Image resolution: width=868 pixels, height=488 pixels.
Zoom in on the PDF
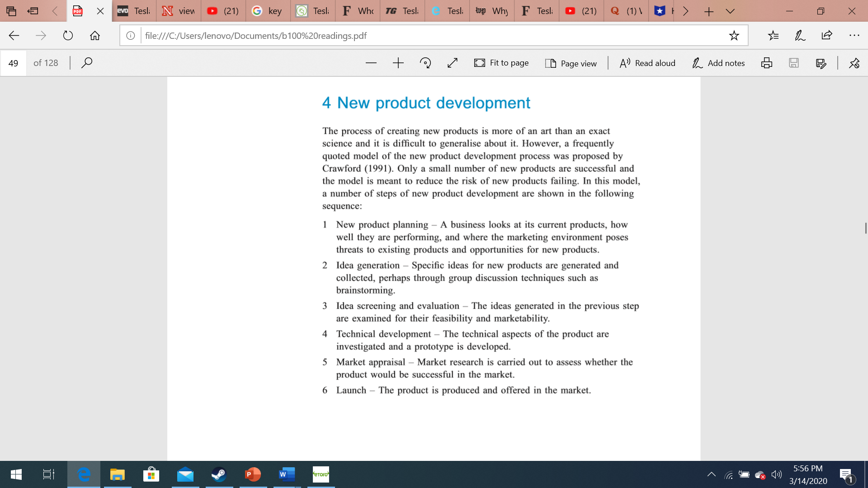398,63
